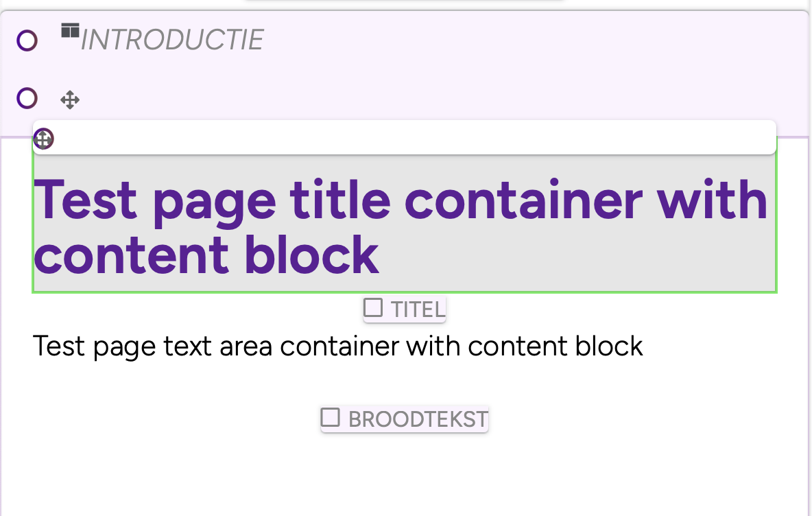The width and height of the screenshot is (812, 516).
Task: Click the INTRODUCTIE section heading
Action: coord(172,40)
